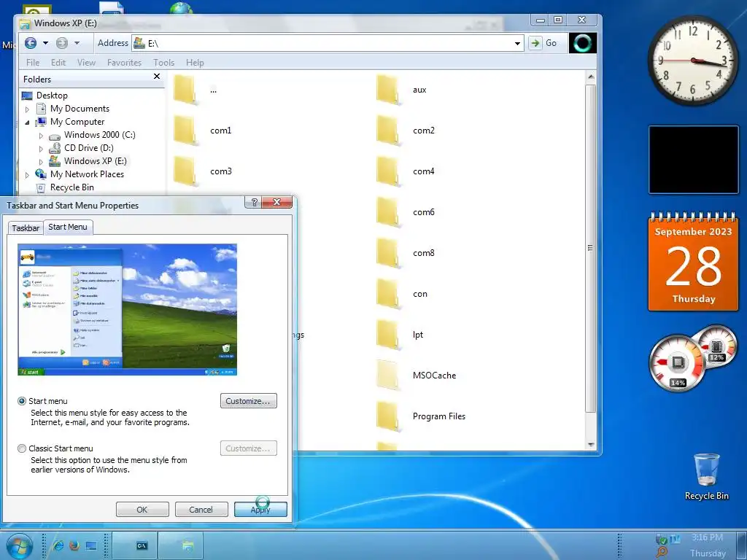Image resolution: width=747 pixels, height=560 pixels.
Task: Open the Edit menu
Action: pos(58,63)
